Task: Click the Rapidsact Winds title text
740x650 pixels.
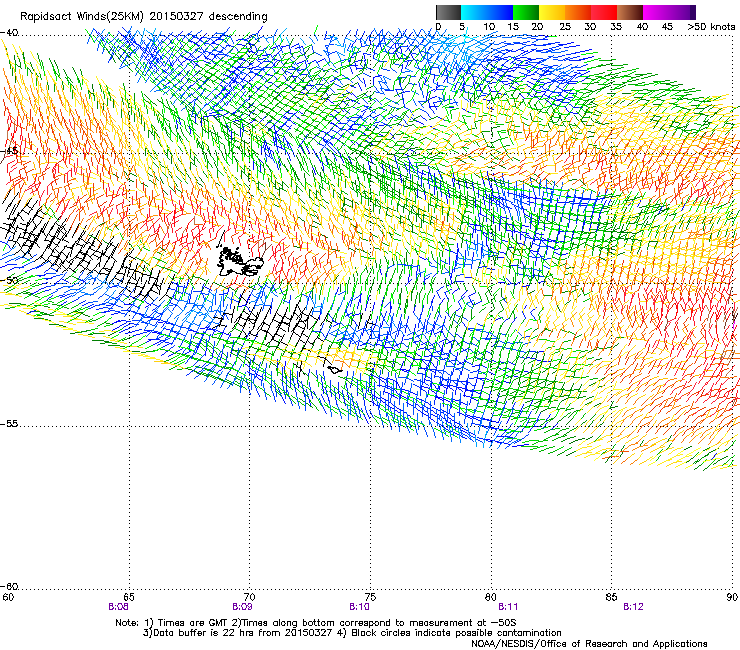Action: click(x=143, y=17)
